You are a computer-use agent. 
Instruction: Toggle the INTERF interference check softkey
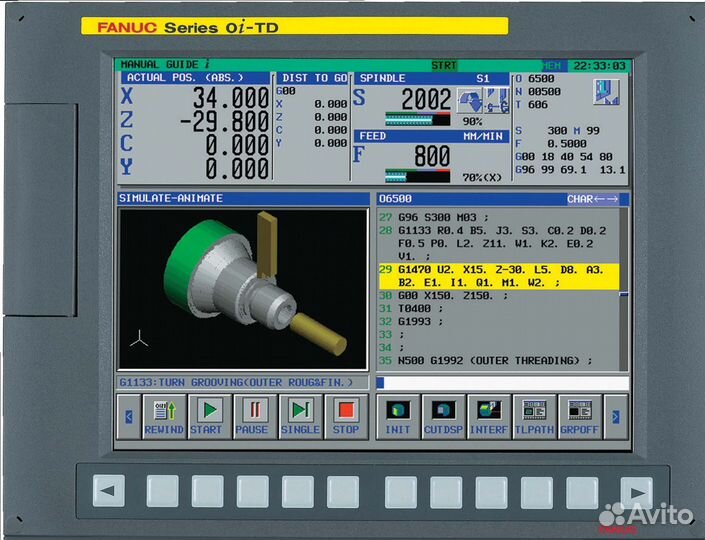(488, 416)
